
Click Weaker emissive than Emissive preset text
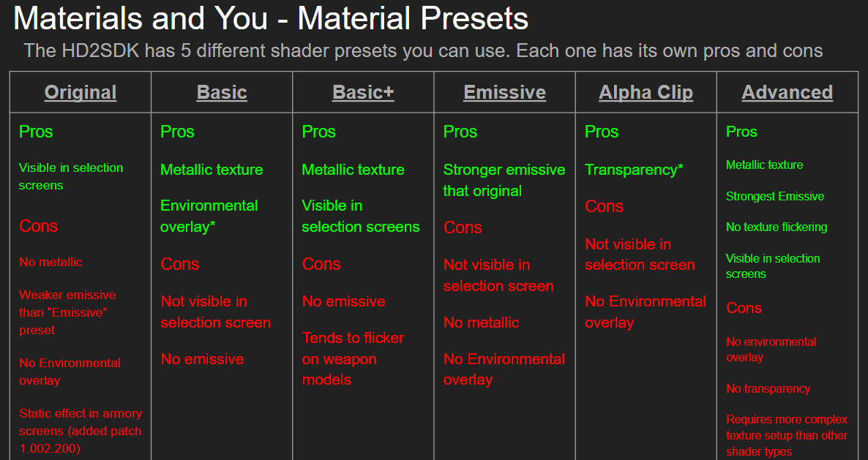click(67, 312)
